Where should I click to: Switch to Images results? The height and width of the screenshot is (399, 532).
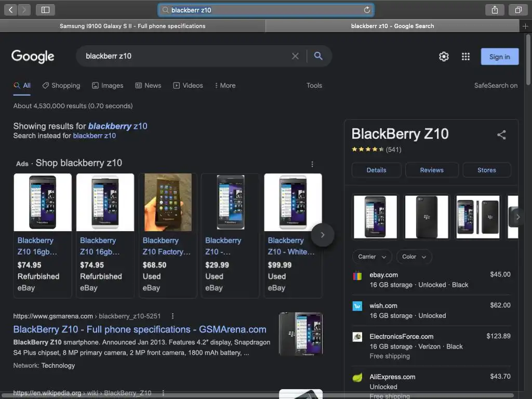[108, 86]
